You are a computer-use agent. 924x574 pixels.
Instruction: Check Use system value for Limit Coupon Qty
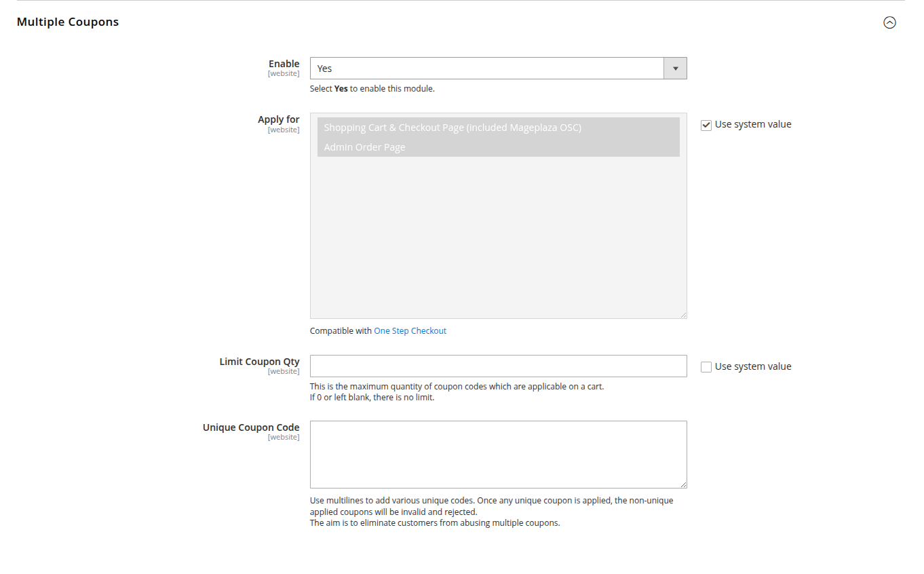(x=706, y=367)
